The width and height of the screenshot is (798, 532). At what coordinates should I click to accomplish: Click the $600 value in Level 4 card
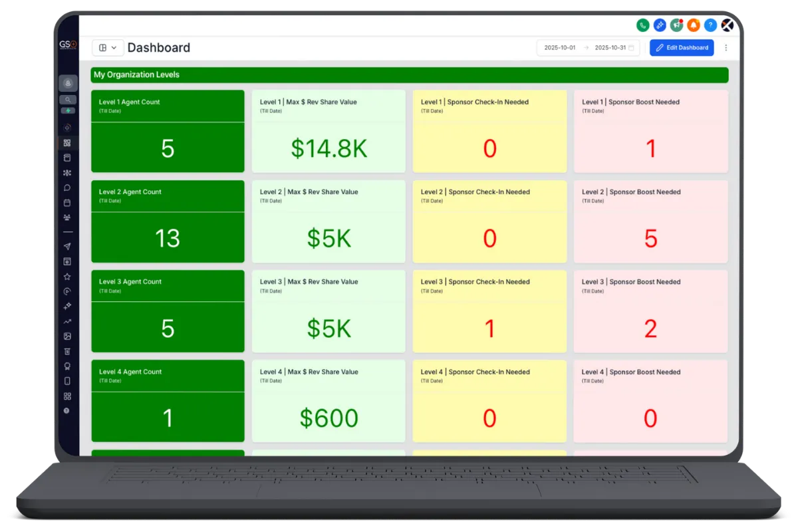click(329, 418)
